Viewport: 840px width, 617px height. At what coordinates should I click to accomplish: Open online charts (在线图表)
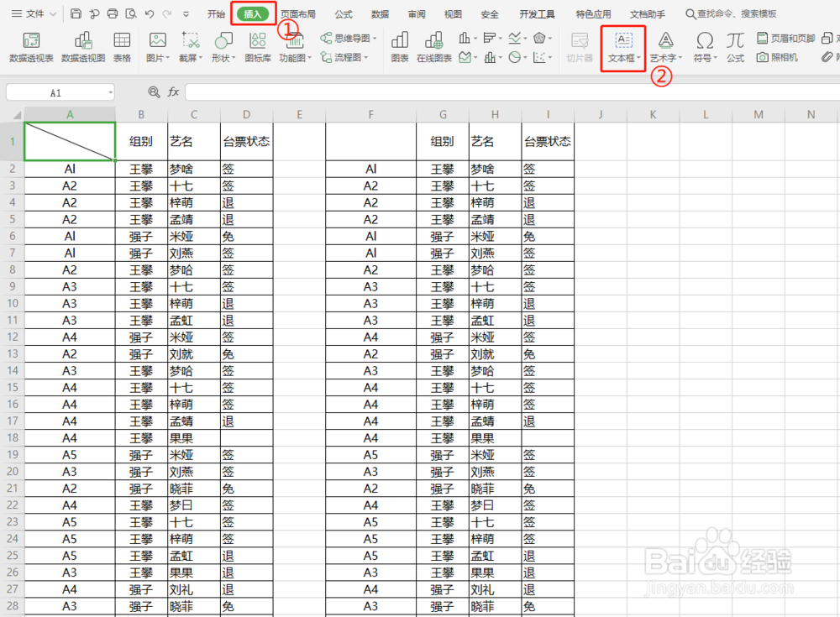click(434, 47)
